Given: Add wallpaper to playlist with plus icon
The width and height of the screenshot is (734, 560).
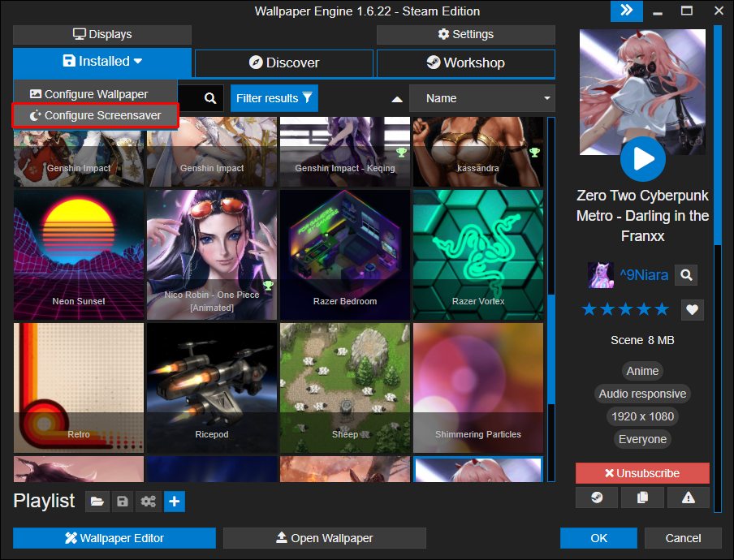Looking at the screenshot, I should [174, 502].
